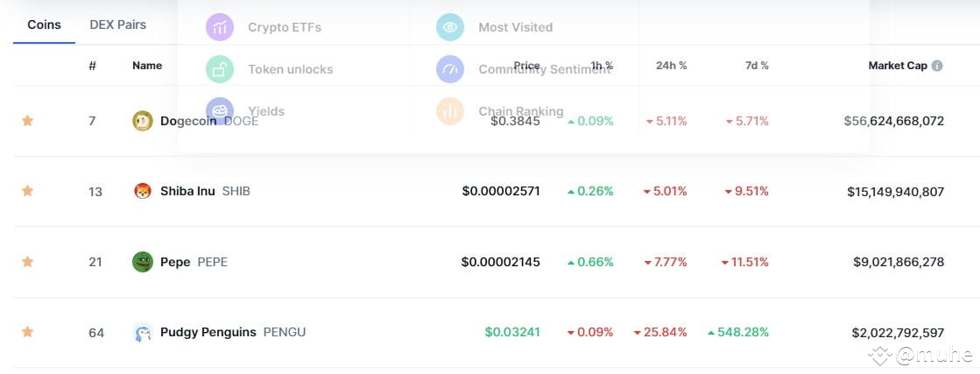Toggle the Dogecoin watchlist star

pyautogui.click(x=27, y=121)
